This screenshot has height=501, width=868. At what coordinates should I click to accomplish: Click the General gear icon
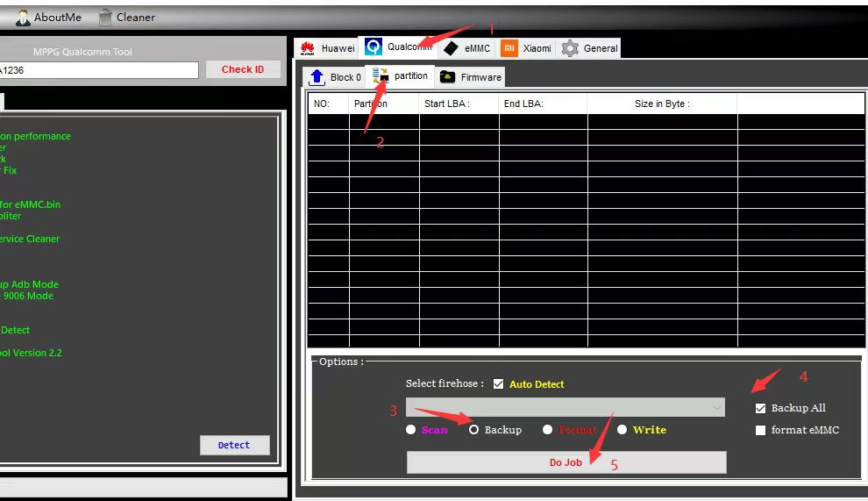(x=570, y=48)
